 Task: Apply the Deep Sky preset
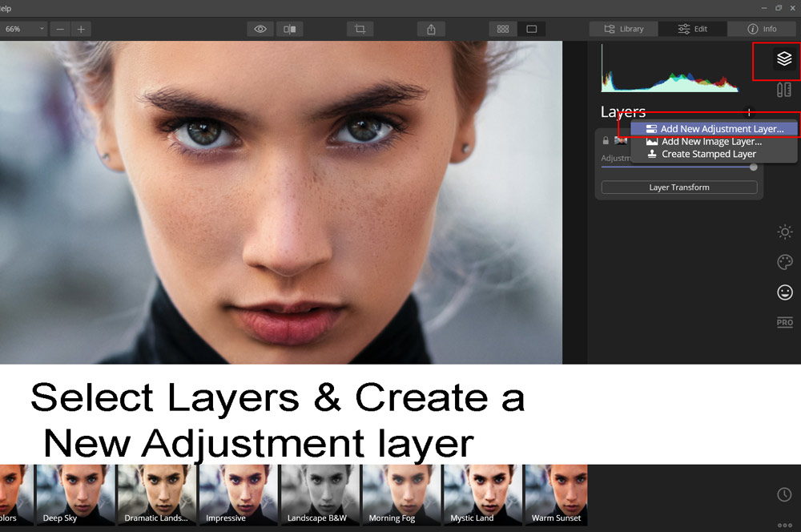click(75, 494)
